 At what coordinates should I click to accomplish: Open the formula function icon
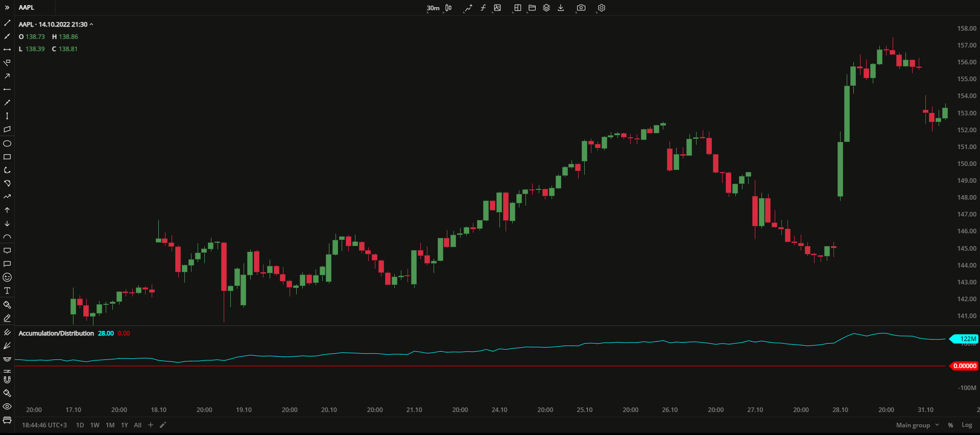click(x=483, y=8)
